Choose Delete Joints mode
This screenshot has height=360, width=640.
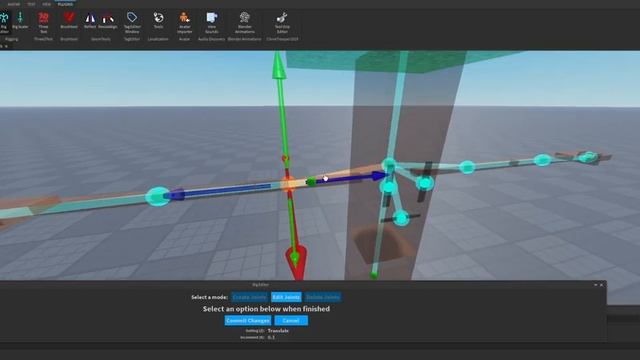tap(322, 297)
